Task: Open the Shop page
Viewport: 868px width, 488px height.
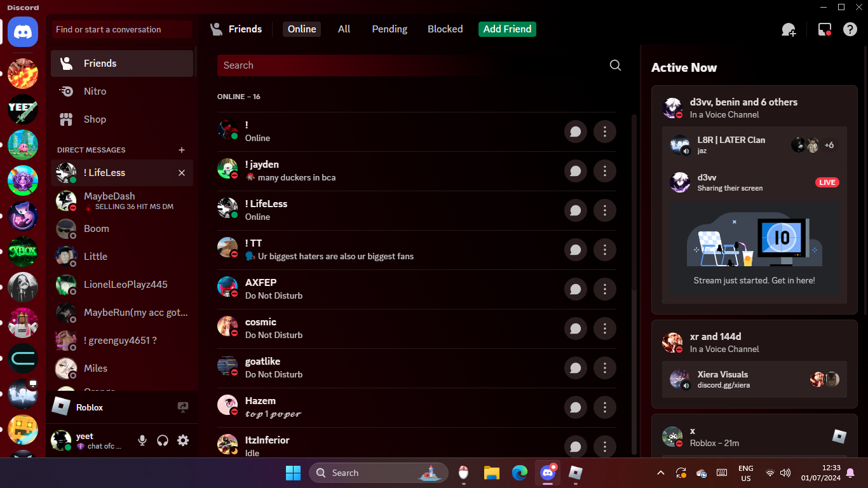Action: [122, 119]
